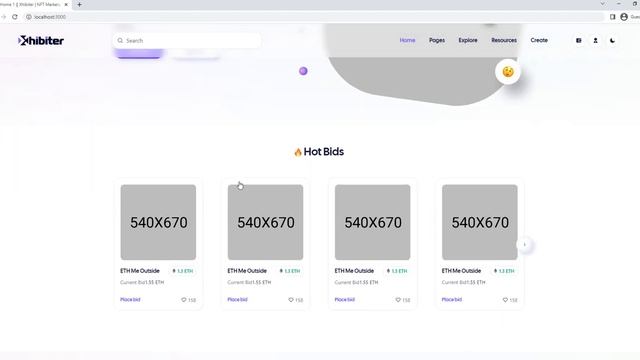Toggle dark mode moon icon
Viewport: 640px width, 360px height.
point(612,40)
